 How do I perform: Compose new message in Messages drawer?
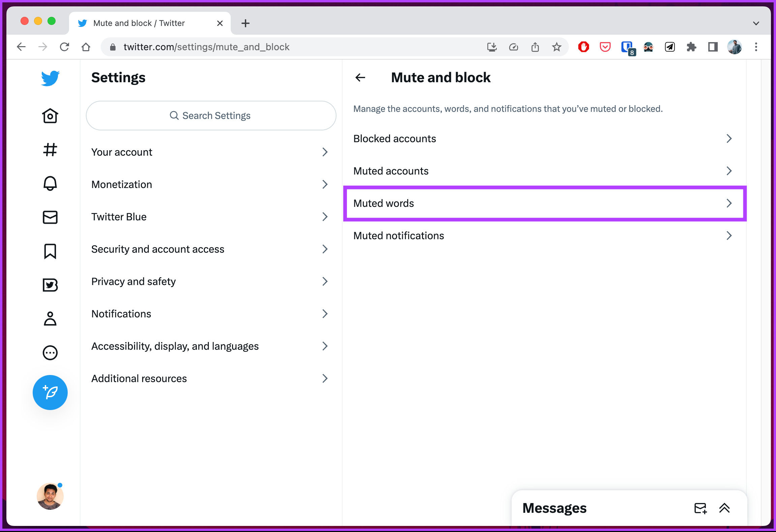[701, 508]
